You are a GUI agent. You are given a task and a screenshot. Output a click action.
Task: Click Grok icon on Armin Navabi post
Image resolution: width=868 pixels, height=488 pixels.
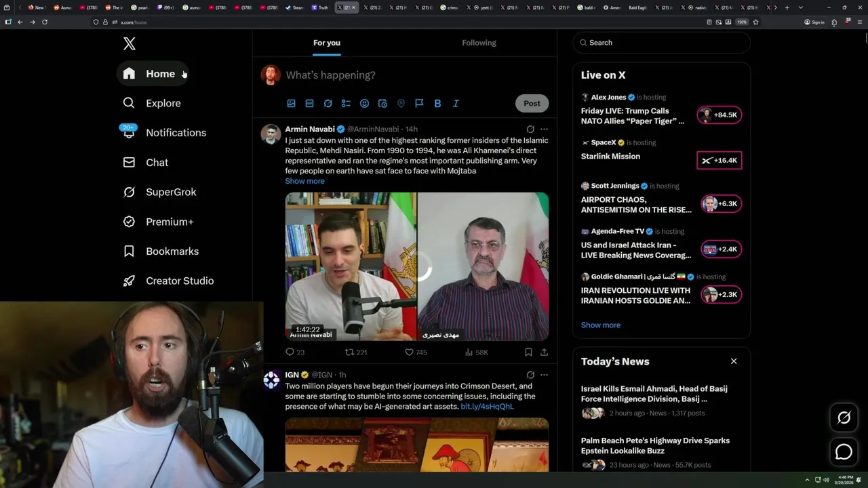point(530,129)
